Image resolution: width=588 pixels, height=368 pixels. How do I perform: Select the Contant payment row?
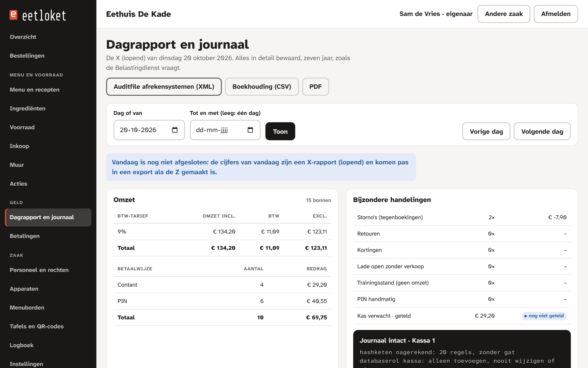click(222, 285)
